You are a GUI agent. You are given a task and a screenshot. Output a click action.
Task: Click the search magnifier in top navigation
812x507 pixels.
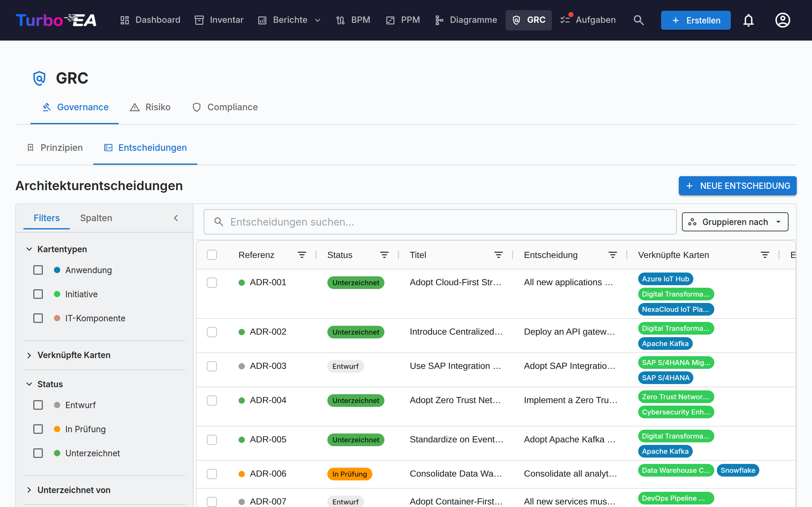click(x=638, y=20)
